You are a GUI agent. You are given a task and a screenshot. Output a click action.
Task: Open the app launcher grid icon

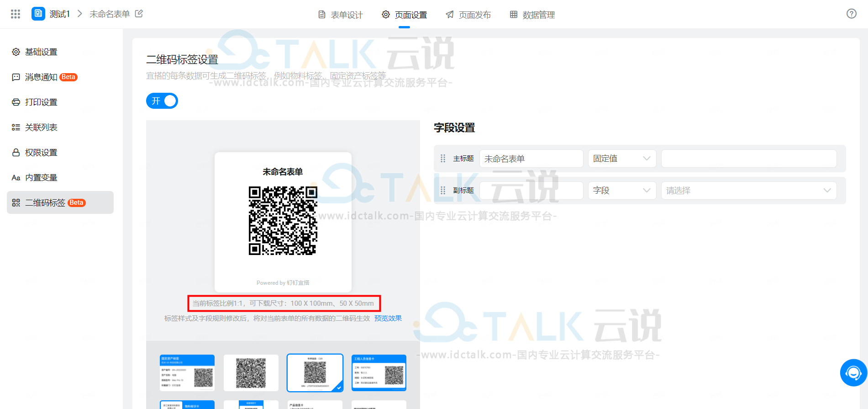click(16, 14)
